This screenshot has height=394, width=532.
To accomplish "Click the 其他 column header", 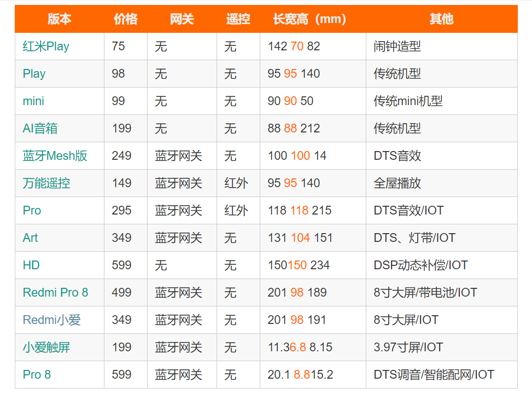I will [x=441, y=19].
